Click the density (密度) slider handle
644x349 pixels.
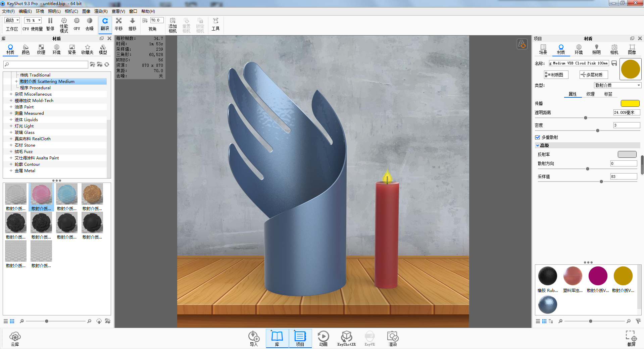(x=597, y=131)
